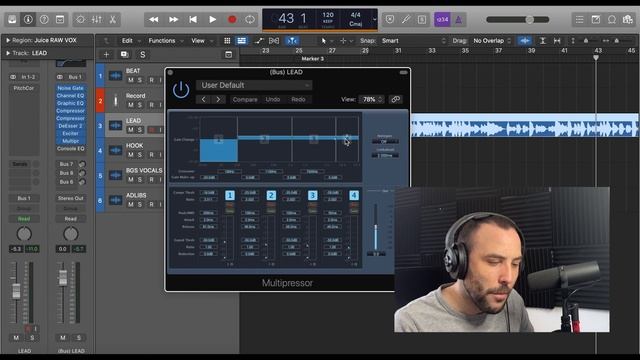Open Quick Help question mark icon
Viewport: 640px width, 360px height.
[x=44, y=19]
